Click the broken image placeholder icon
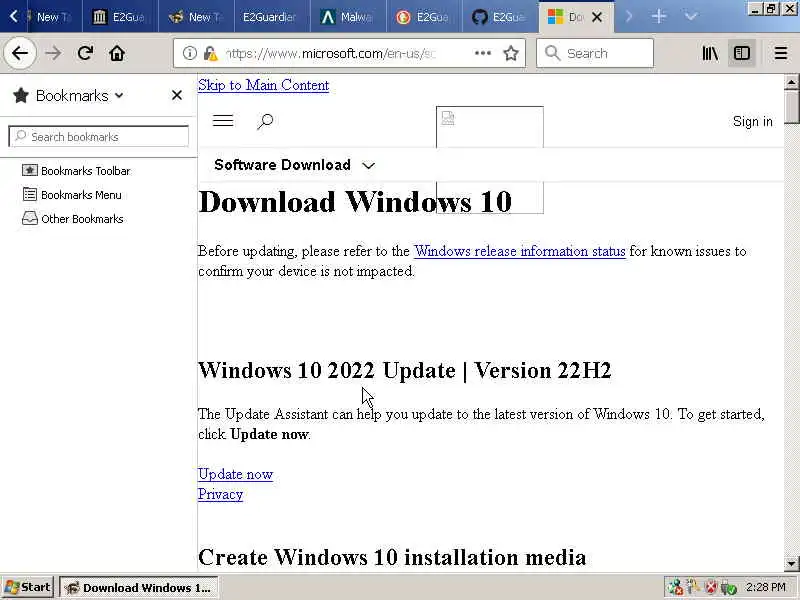Viewport: 800px width, 600px height. click(447, 118)
